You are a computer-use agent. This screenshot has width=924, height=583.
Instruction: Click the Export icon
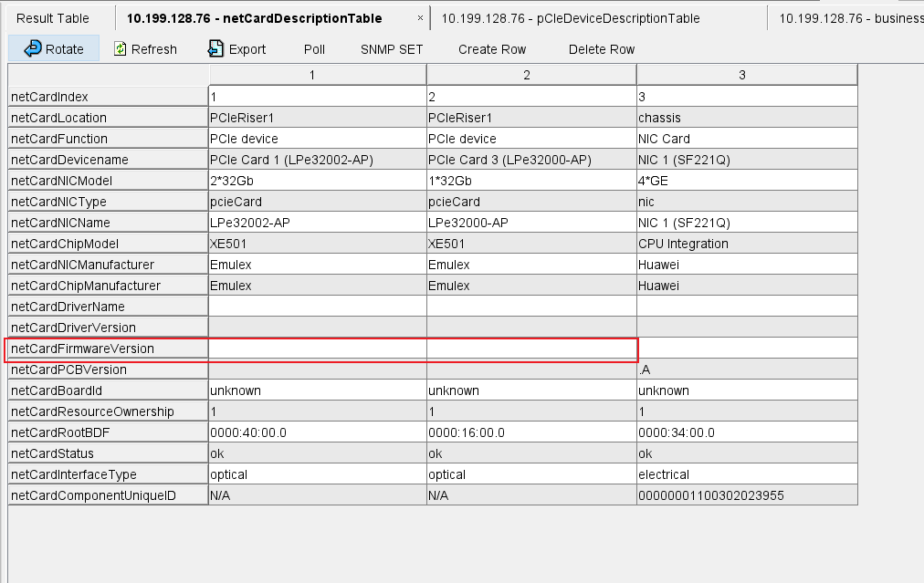[x=215, y=49]
